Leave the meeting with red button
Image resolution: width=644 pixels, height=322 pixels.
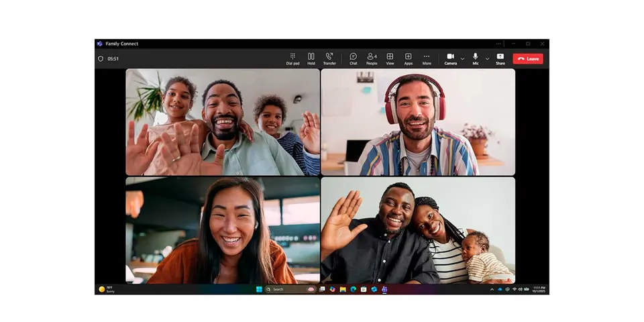click(x=528, y=59)
